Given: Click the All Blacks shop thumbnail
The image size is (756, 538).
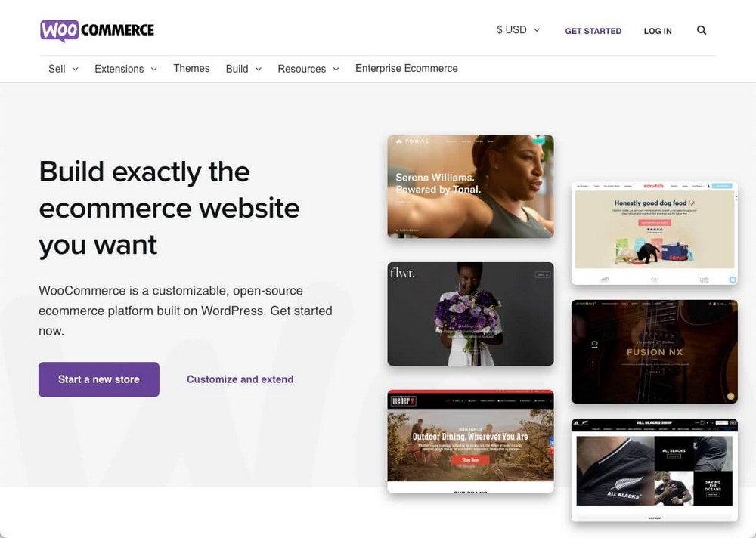Looking at the screenshot, I should point(654,468).
